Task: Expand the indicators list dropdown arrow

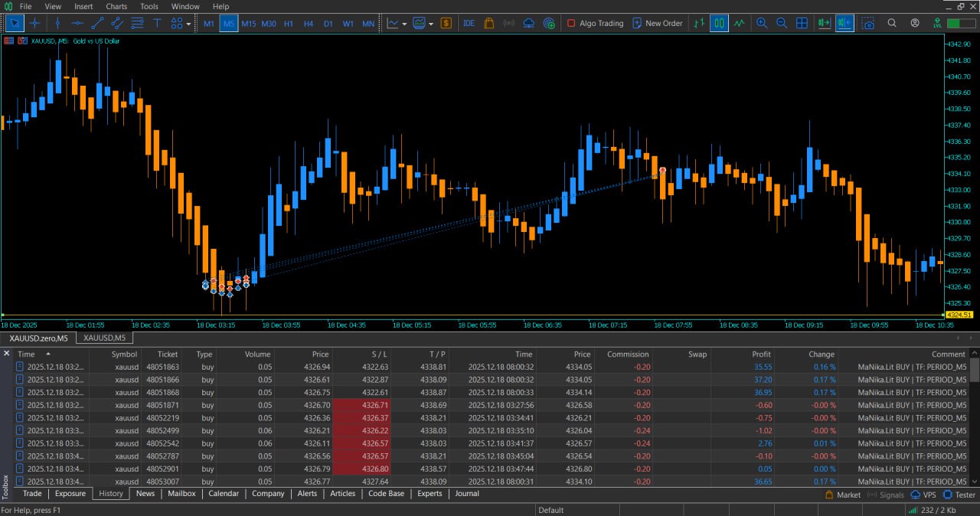Action: click(405, 24)
